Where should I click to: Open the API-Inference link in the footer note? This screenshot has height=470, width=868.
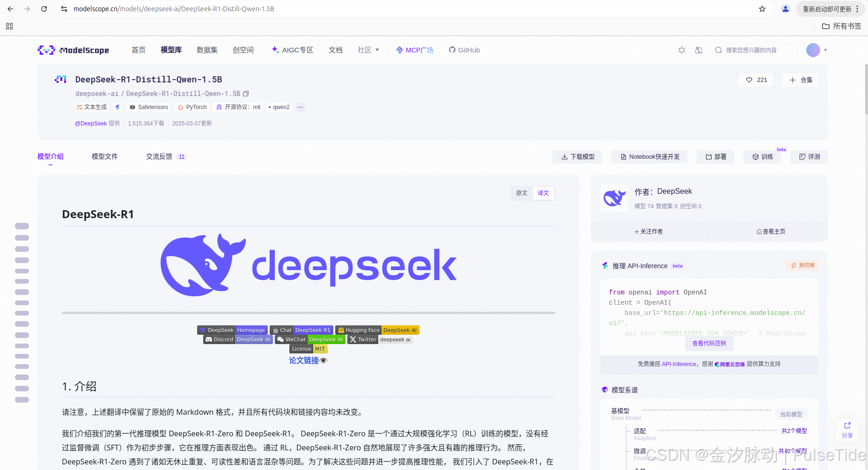point(679,364)
